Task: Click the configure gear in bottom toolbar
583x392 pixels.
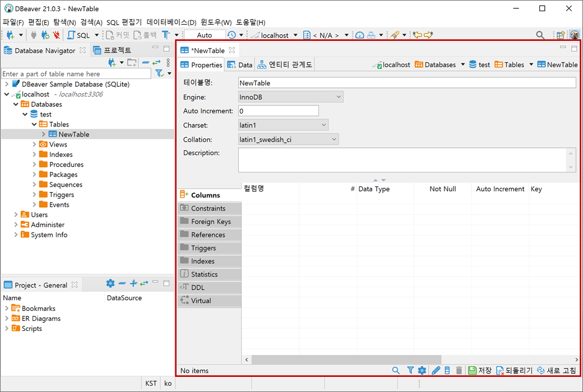Action: (x=422, y=371)
